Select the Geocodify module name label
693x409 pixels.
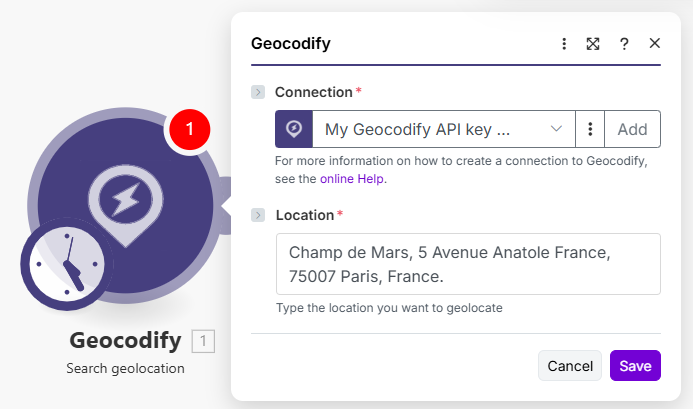(x=125, y=341)
